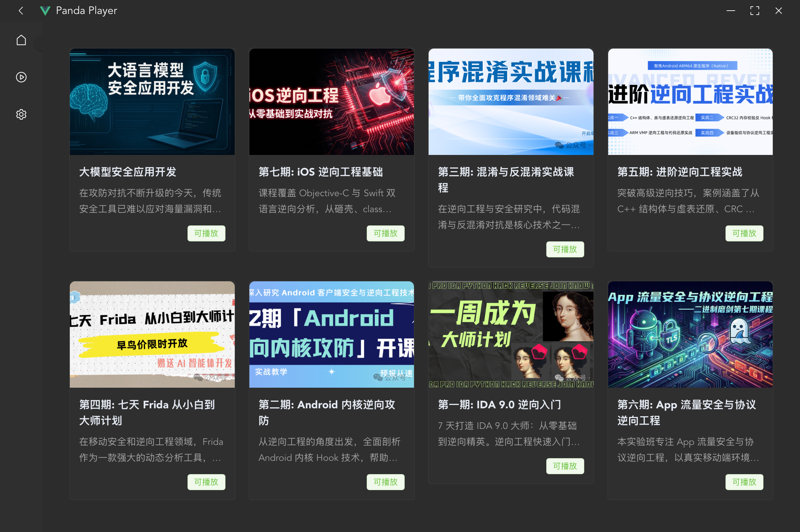Open the Settings gear icon
The width and height of the screenshot is (800, 532).
(21, 114)
